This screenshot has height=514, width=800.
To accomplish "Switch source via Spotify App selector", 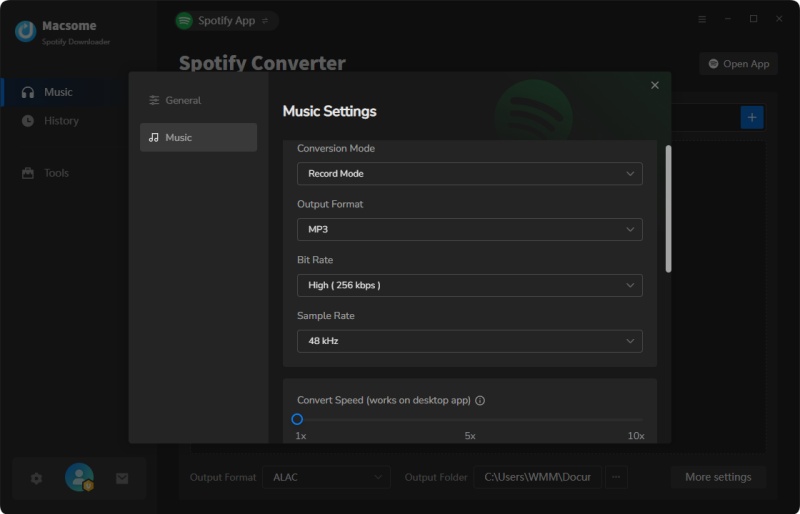I will pos(226,21).
